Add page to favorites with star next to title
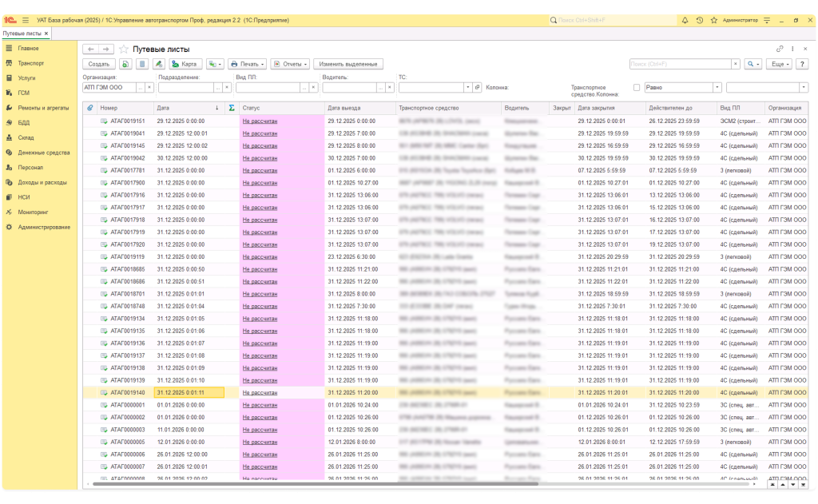 point(124,50)
